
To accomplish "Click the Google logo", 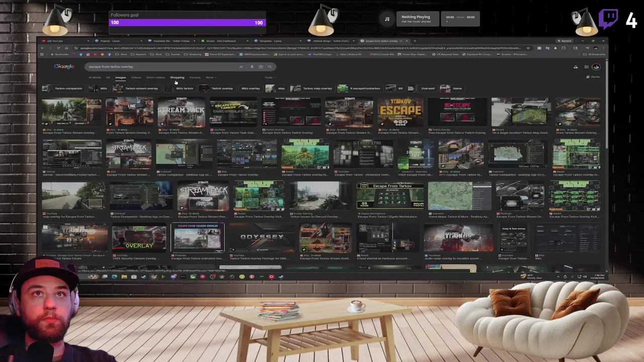I will pos(64,66).
